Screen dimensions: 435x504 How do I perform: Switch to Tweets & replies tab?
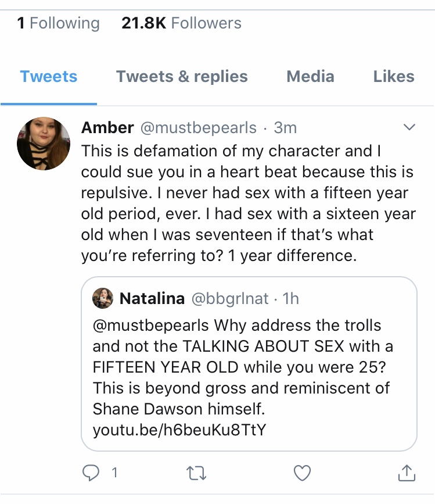click(182, 77)
